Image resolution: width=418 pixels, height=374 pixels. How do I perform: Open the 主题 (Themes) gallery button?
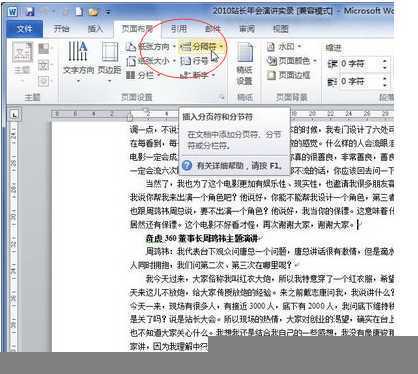click(23, 62)
